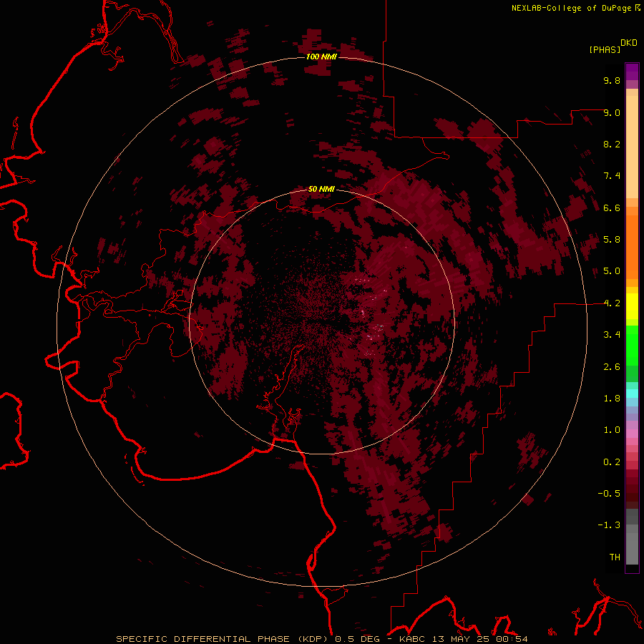The height and width of the screenshot is (644, 644).
Task: Click the 00:54 timestamp text
Action: 512,639
